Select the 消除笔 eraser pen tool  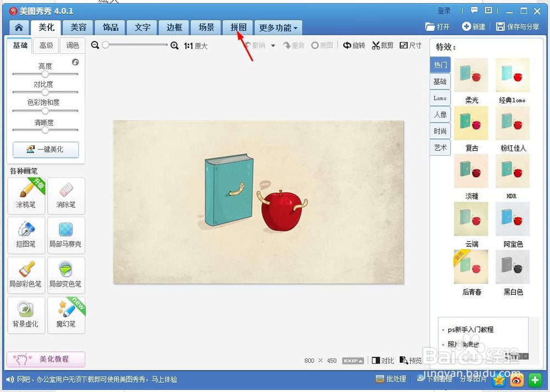click(67, 196)
